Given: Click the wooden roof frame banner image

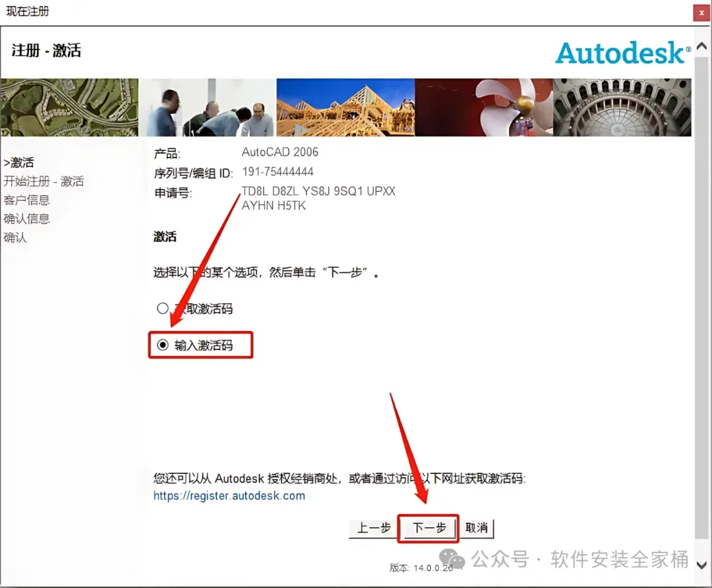Looking at the screenshot, I should [345, 107].
